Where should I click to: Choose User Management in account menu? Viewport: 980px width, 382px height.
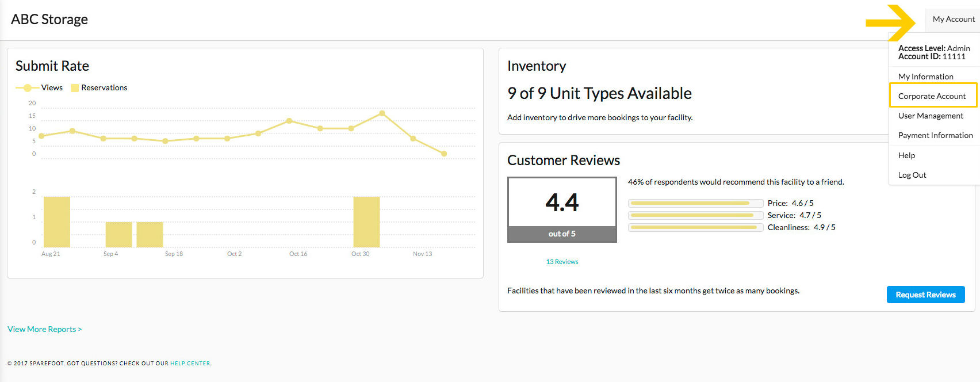(931, 116)
